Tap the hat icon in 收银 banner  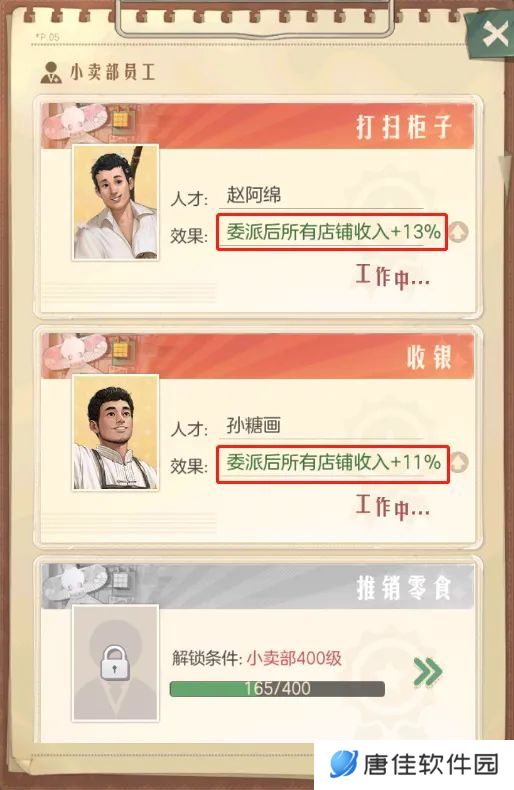[76, 352]
